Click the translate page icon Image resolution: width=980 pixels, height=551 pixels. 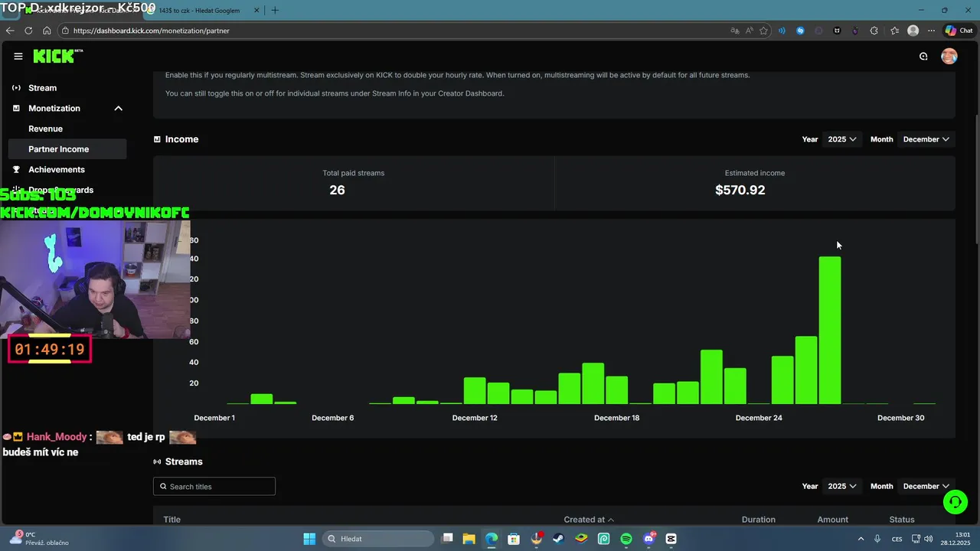[x=735, y=31]
